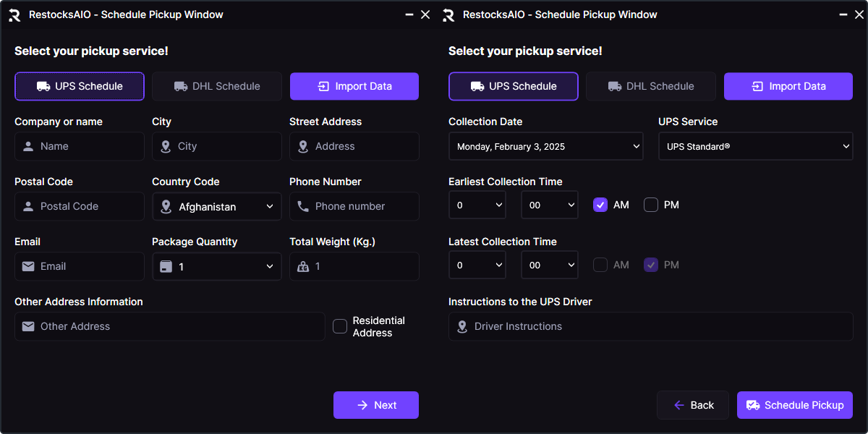The height and width of the screenshot is (434, 868).
Task: Select the DHL Schedule tab above Collection Date
Action: click(x=650, y=86)
